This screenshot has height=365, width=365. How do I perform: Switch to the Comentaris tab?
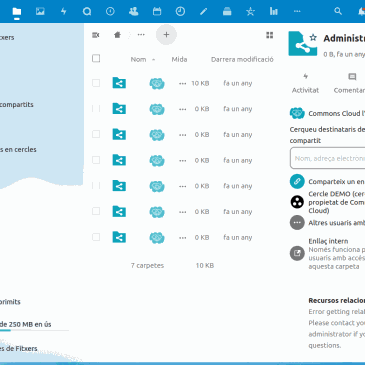[x=349, y=83]
